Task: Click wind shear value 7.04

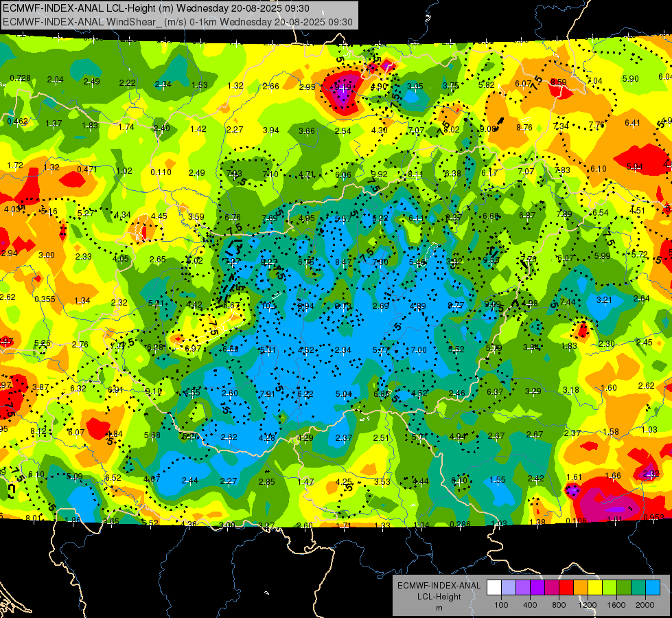Action: tap(594, 80)
